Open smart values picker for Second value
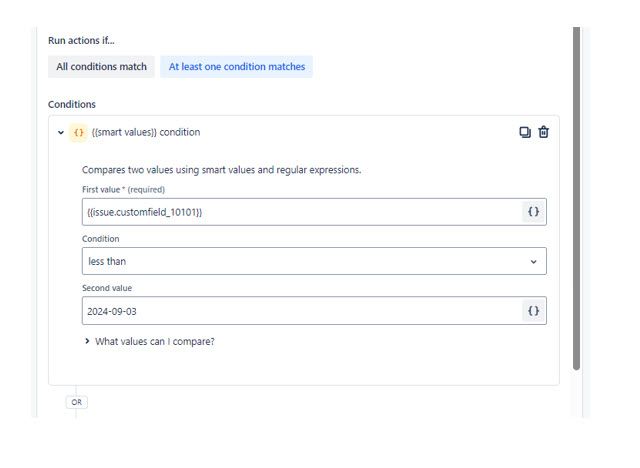This screenshot has height=468, width=640. [533, 311]
